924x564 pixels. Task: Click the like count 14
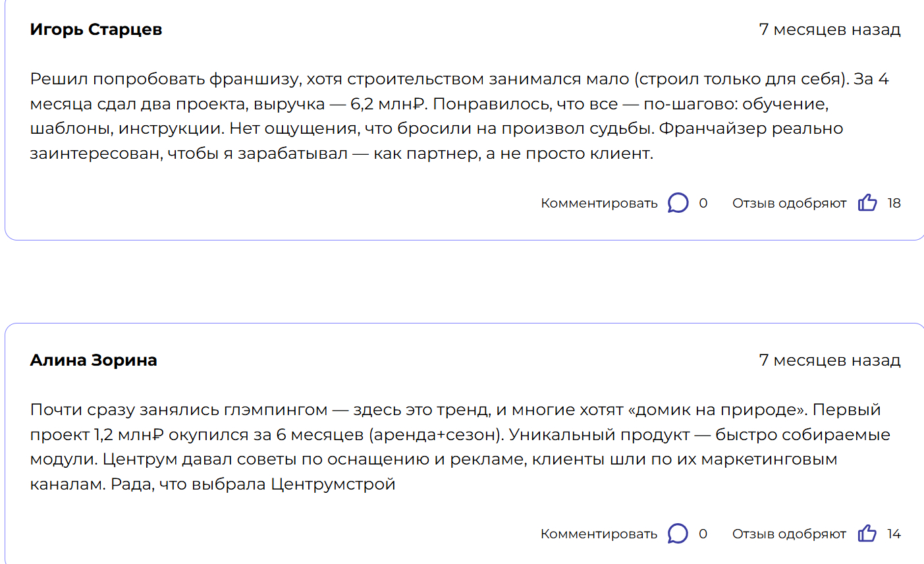pos(894,534)
